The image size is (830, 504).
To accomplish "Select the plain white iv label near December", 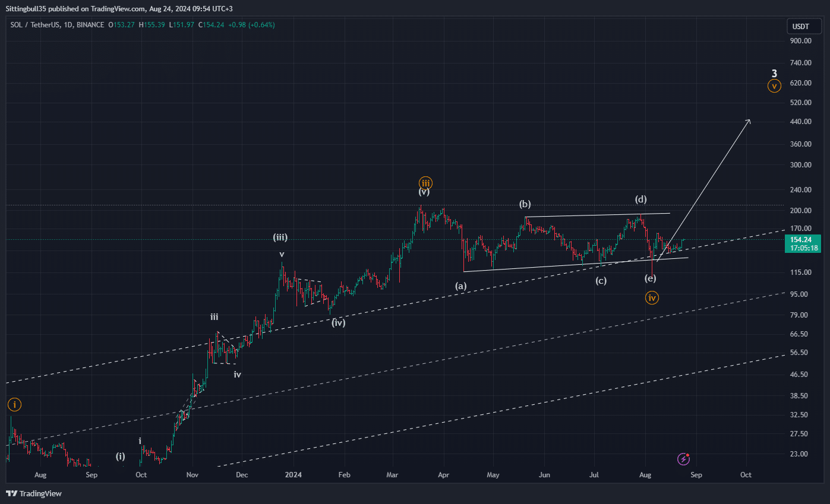I will [237, 375].
